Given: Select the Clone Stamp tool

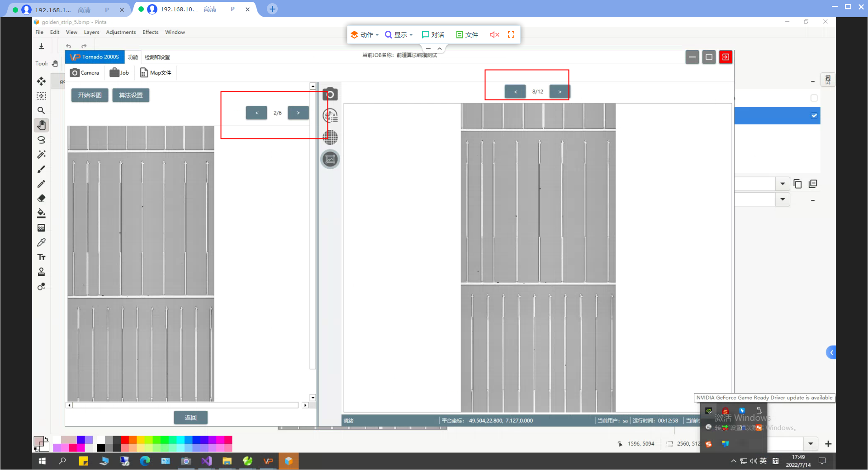Looking at the screenshot, I should click(x=41, y=271).
